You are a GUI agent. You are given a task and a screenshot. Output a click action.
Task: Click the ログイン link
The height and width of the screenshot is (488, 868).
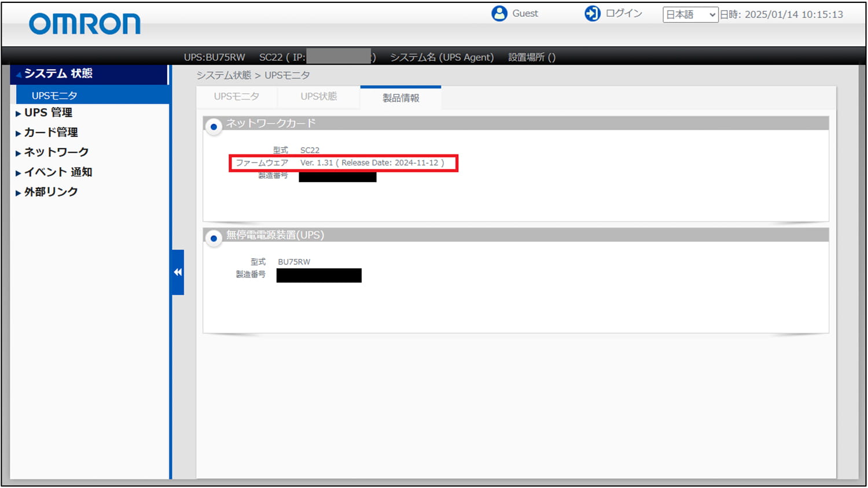tap(624, 13)
